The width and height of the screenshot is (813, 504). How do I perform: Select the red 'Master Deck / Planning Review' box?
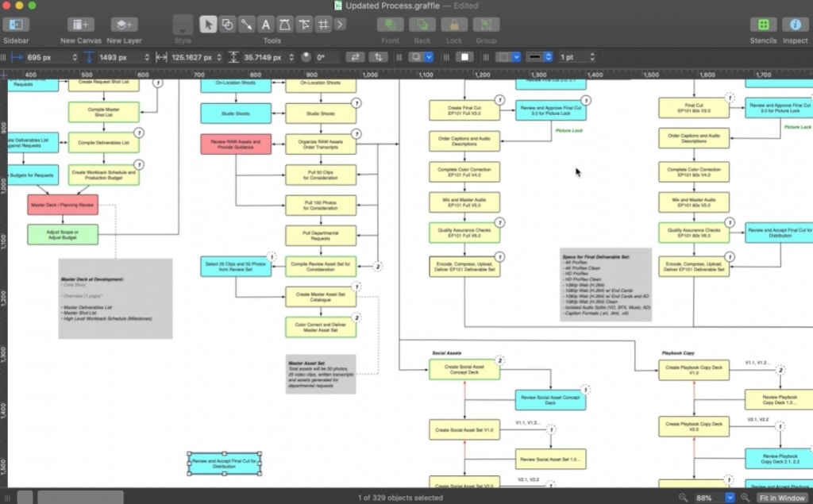point(62,205)
